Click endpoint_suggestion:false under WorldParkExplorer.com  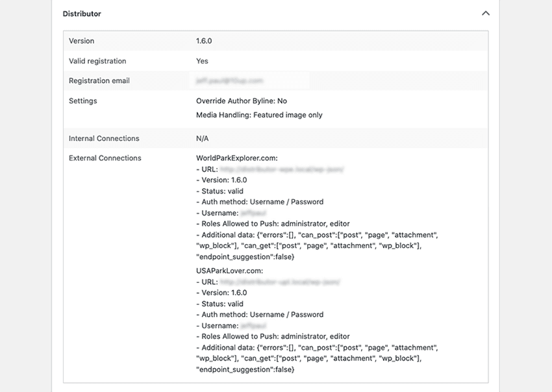pyautogui.click(x=245, y=257)
